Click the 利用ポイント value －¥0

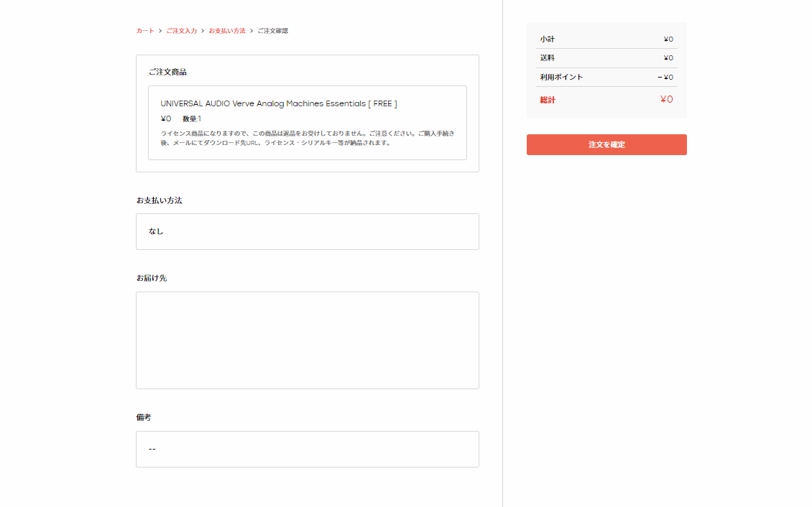click(665, 77)
